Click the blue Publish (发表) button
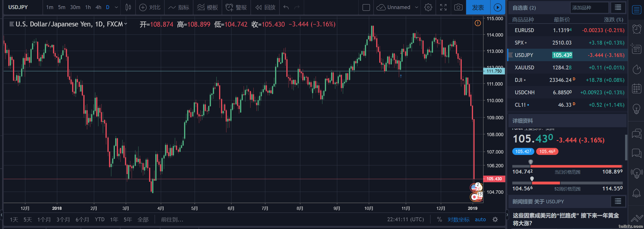Screen dimensions: 644x229 point(478,7)
